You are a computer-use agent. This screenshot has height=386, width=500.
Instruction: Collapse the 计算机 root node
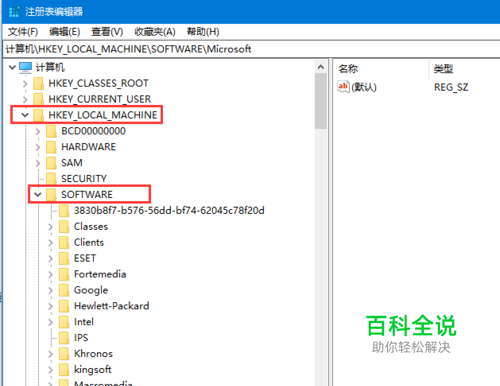(12, 67)
